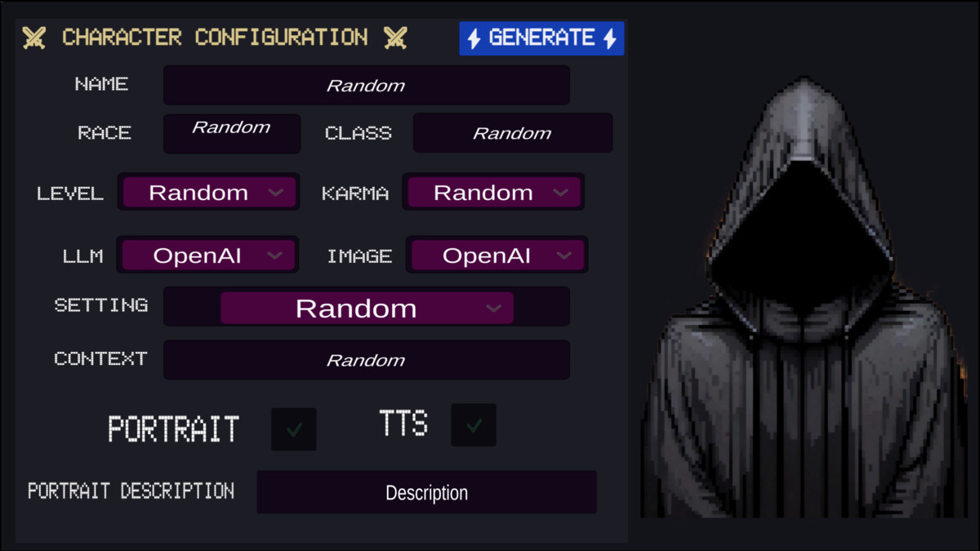Click the Context input field

(x=366, y=360)
